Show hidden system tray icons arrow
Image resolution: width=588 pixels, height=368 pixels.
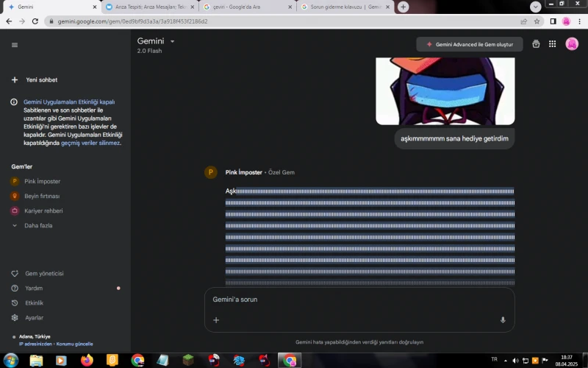(x=506, y=361)
